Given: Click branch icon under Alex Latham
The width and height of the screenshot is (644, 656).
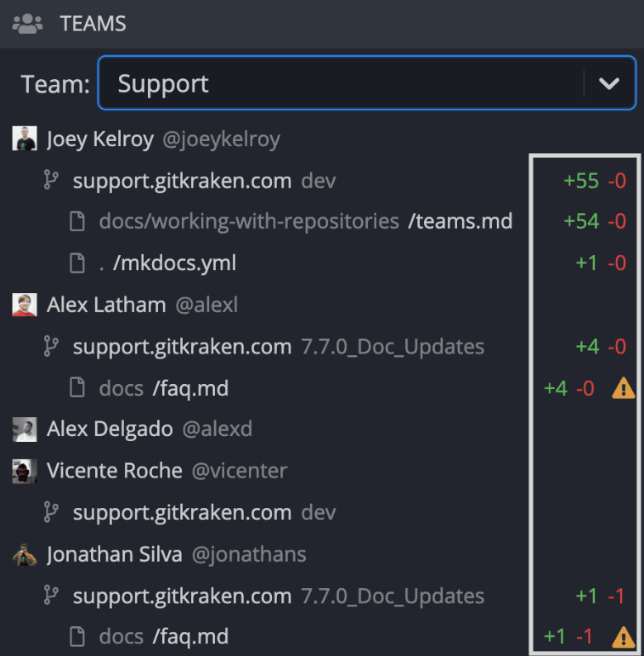Looking at the screenshot, I should tap(51, 347).
